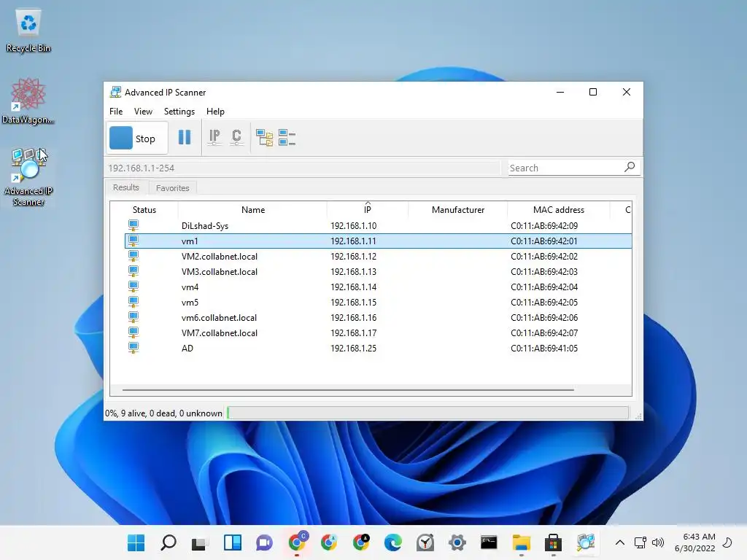
Task: Click status text '0%, 9 alive, 0 dead, 0 unknown'
Action: coord(163,413)
